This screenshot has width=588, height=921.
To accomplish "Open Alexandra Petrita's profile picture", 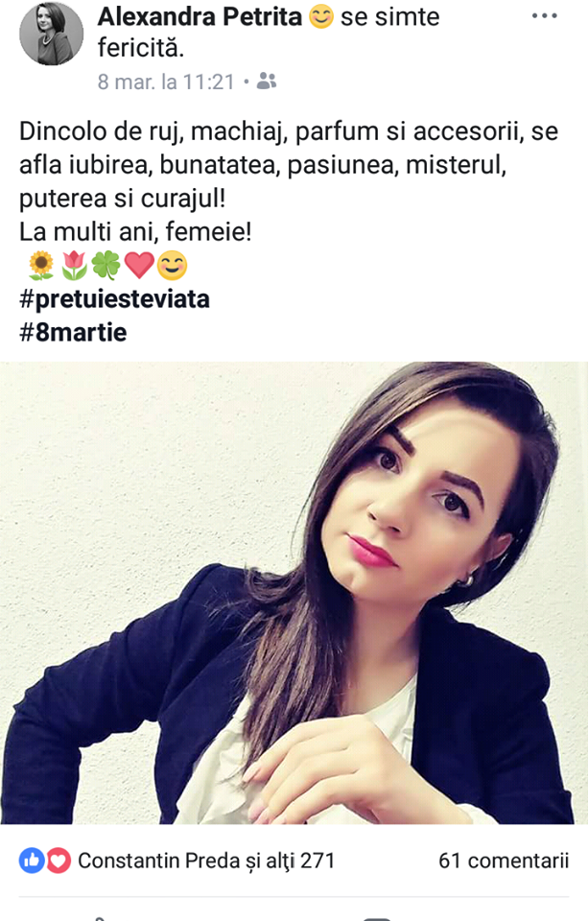I will click(51, 34).
